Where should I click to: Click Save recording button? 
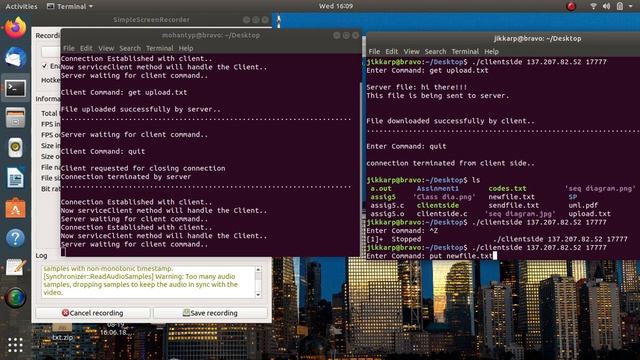coord(210,313)
